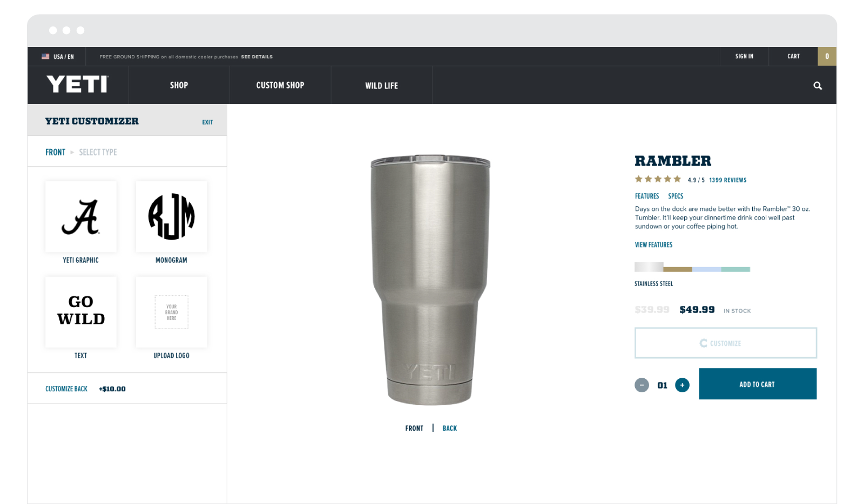Select the GO WILD Text option
Image resolution: width=864 pixels, height=504 pixels.
[81, 312]
